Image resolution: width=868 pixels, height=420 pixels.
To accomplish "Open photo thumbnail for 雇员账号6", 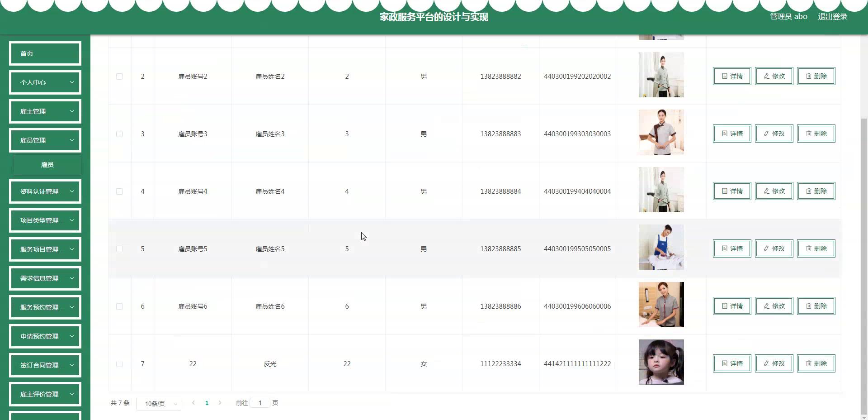I will pos(661,305).
